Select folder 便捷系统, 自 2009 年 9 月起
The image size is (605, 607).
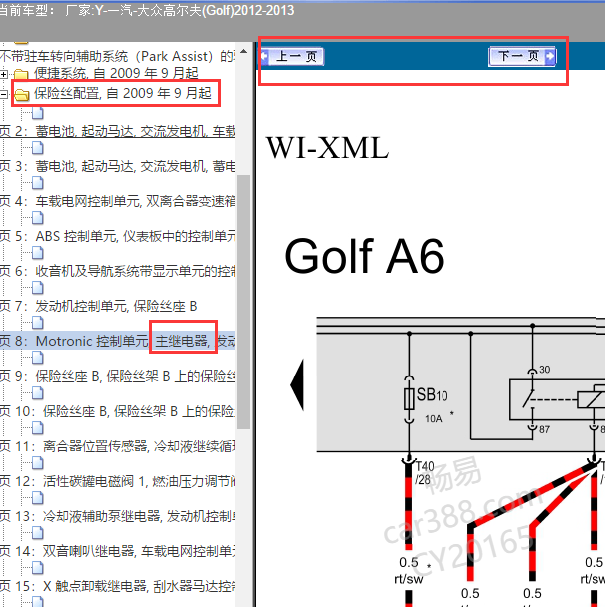pos(116,73)
